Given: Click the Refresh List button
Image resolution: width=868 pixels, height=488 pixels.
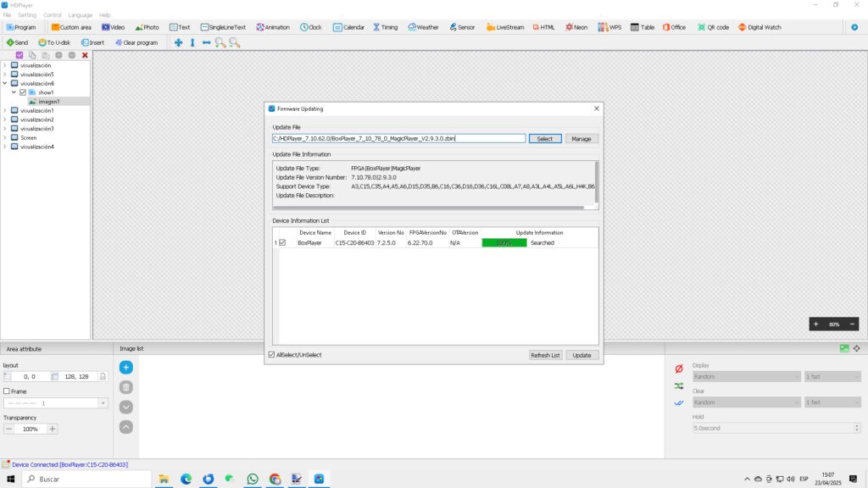Looking at the screenshot, I should (x=545, y=355).
